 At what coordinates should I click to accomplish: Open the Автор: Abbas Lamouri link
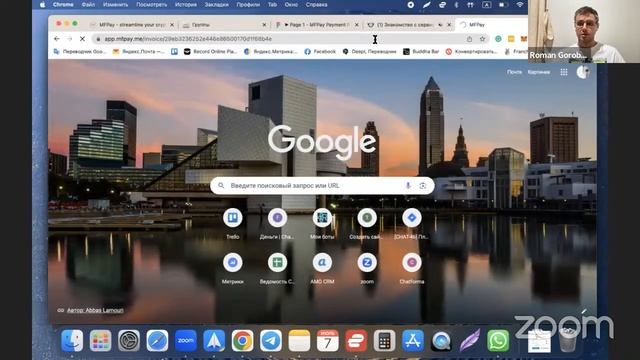pos(95,310)
